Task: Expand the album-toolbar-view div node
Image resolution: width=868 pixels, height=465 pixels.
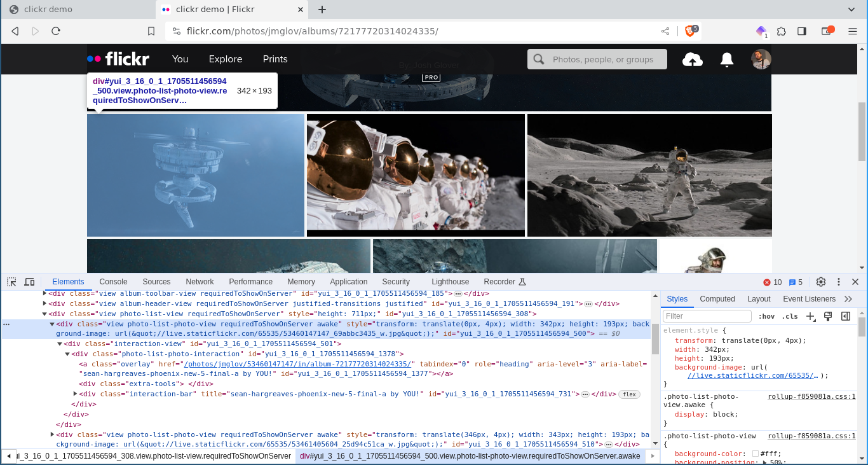Action: pyautogui.click(x=44, y=293)
